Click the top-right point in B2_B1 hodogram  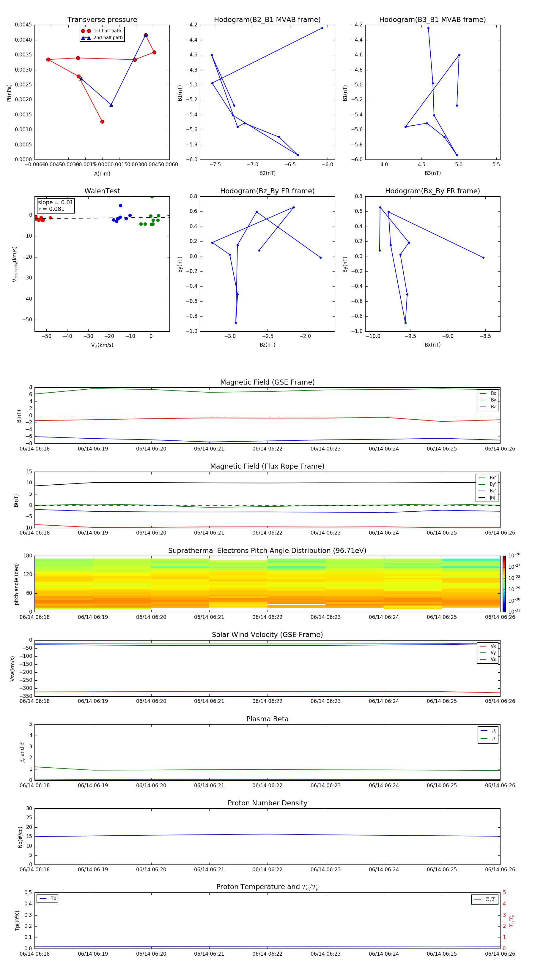tap(322, 28)
